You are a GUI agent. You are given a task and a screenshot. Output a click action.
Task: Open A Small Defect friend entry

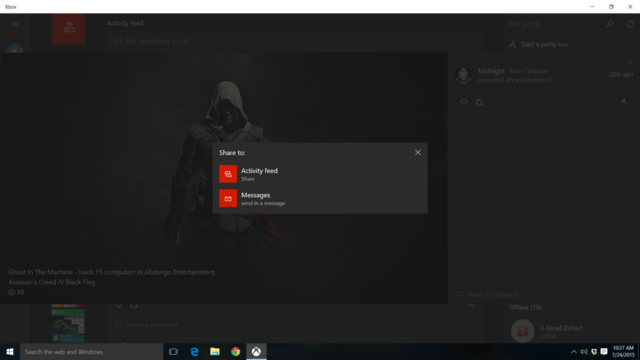click(x=571, y=331)
